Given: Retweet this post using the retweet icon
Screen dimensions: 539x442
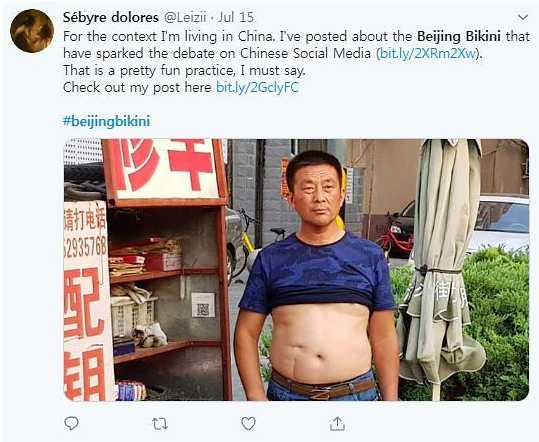Looking at the screenshot, I should point(160,424).
